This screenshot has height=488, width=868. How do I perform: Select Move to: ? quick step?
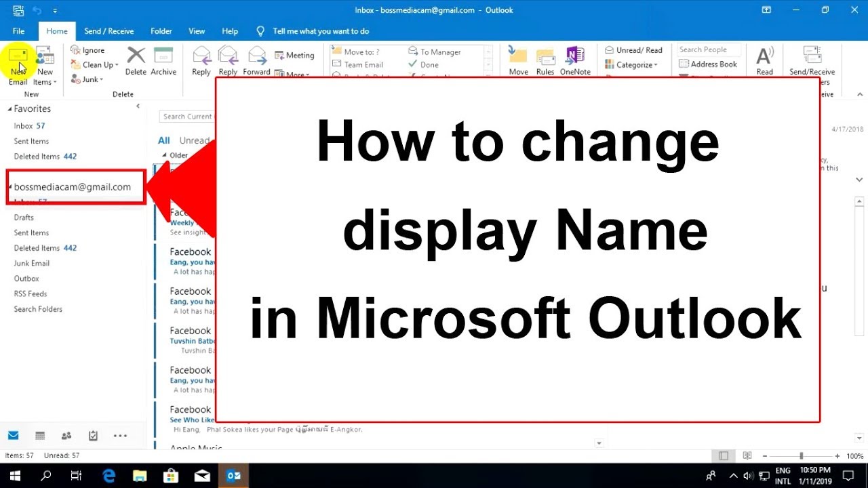(355, 52)
